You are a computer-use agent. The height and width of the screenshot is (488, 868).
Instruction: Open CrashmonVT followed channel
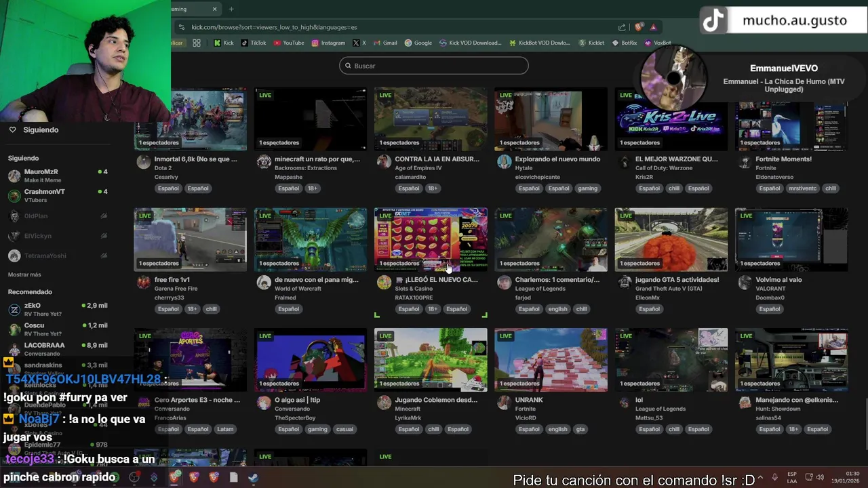point(58,196)
